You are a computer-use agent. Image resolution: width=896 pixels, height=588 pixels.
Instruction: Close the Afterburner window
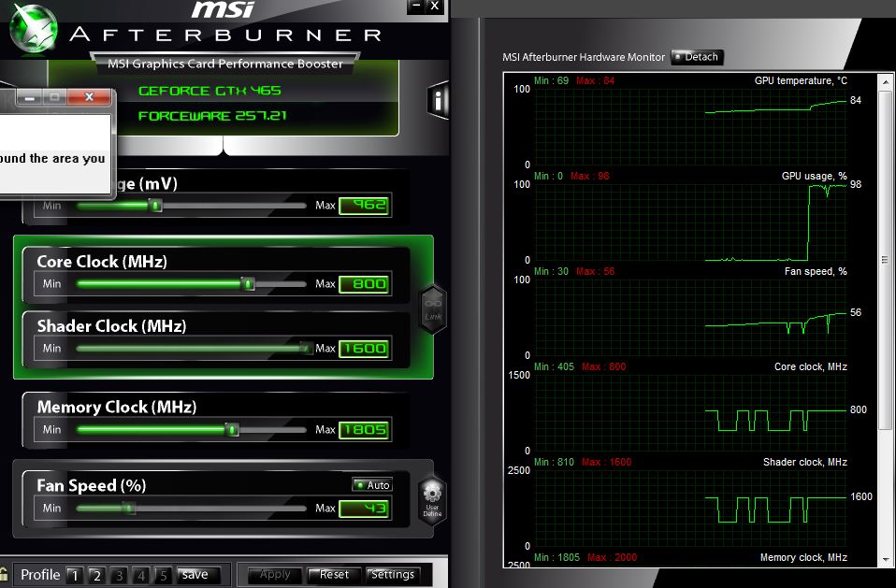434,7
